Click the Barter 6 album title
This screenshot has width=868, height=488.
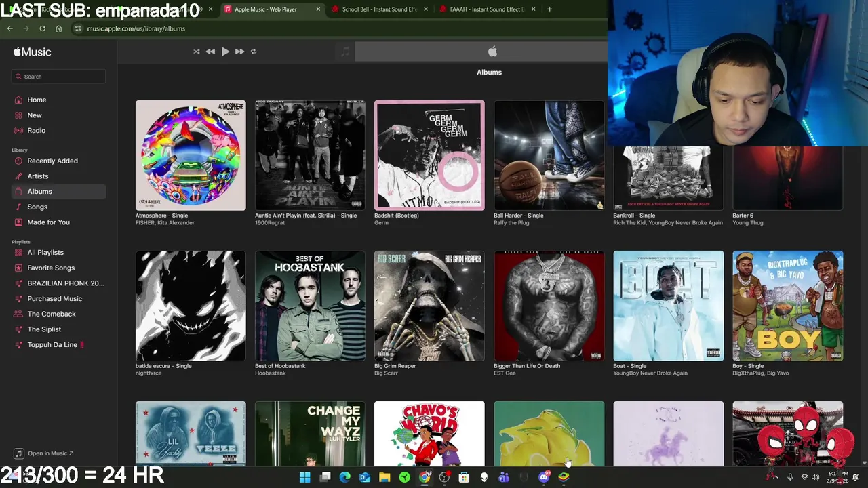pos(743,216)
